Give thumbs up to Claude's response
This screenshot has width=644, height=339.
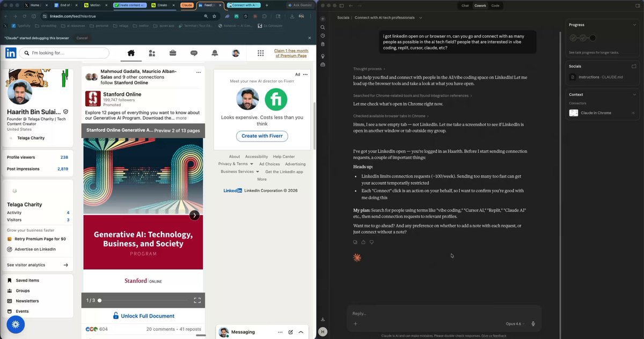pos(363,242)
